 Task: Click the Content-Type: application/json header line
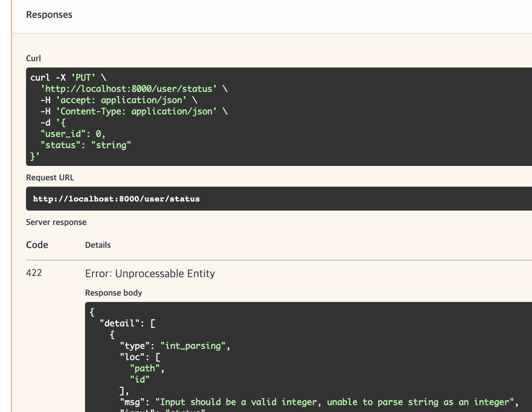coord(134,111)
